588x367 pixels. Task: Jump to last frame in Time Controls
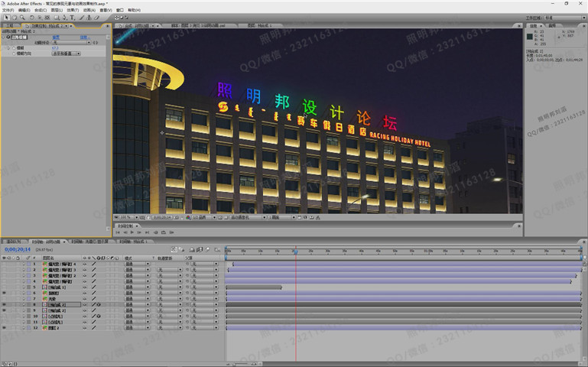147,232
